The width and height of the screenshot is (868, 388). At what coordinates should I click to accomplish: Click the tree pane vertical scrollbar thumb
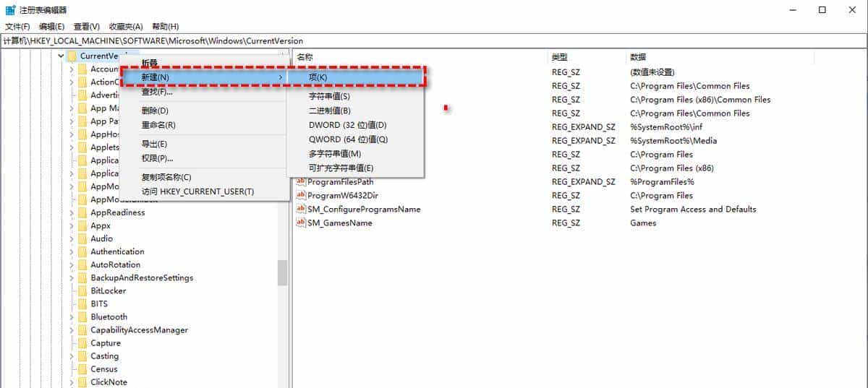coord(282,272)
